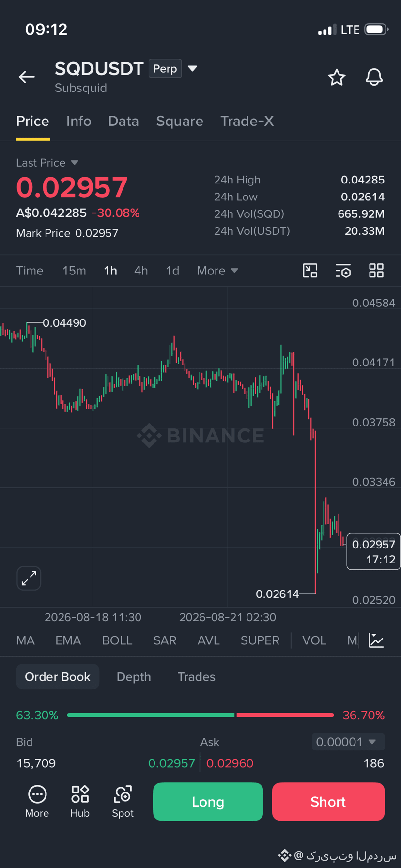This screenshot has height=868, width=401.
Task: Select the Order Book tab
Action: coord(58,677)
